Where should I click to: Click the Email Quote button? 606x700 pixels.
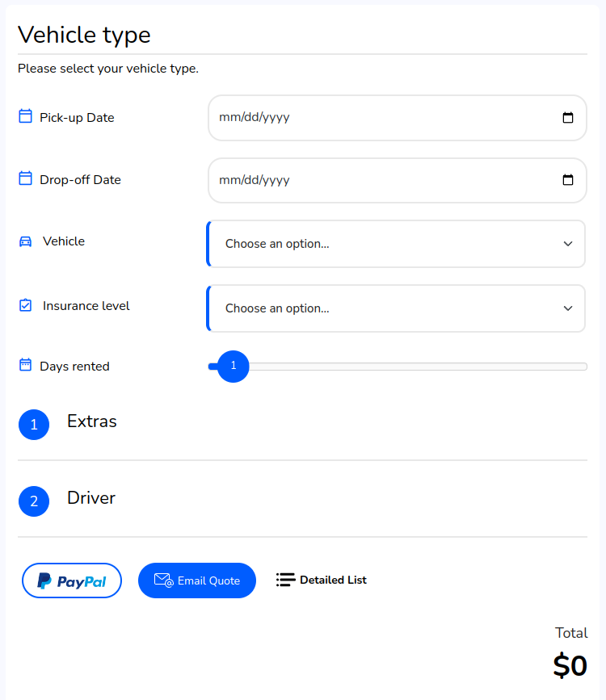(197, 581)
